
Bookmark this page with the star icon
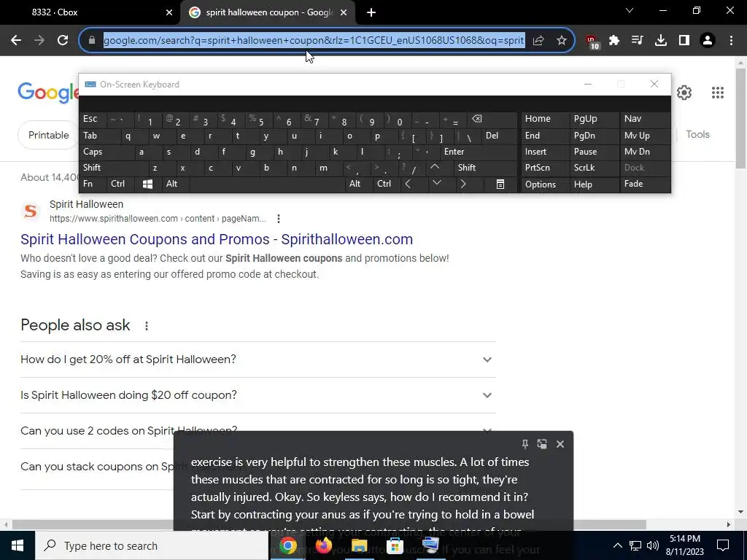(562, 41)
